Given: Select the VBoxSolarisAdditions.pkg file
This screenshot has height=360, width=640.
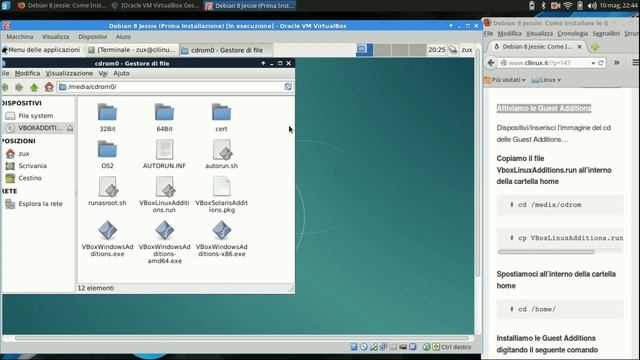Looking at the screenshot, I should [x=221, y=194].
